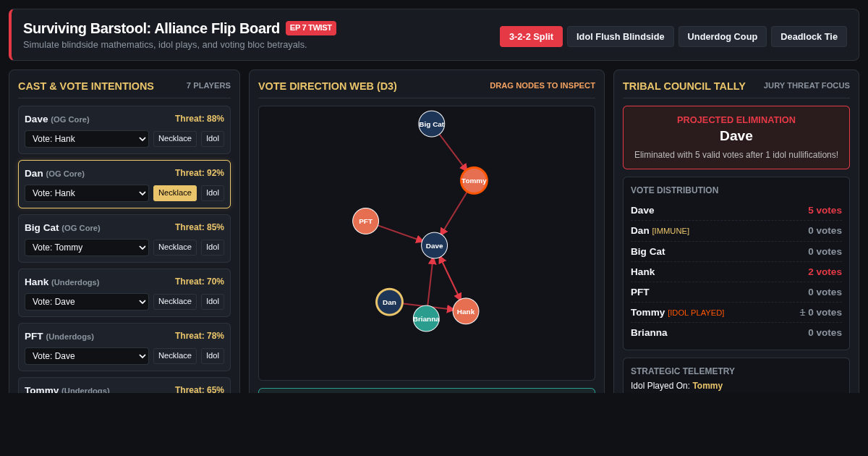Click Hank's 2 votes tally
Screen dimensions: 868x456
click(825, 272)
